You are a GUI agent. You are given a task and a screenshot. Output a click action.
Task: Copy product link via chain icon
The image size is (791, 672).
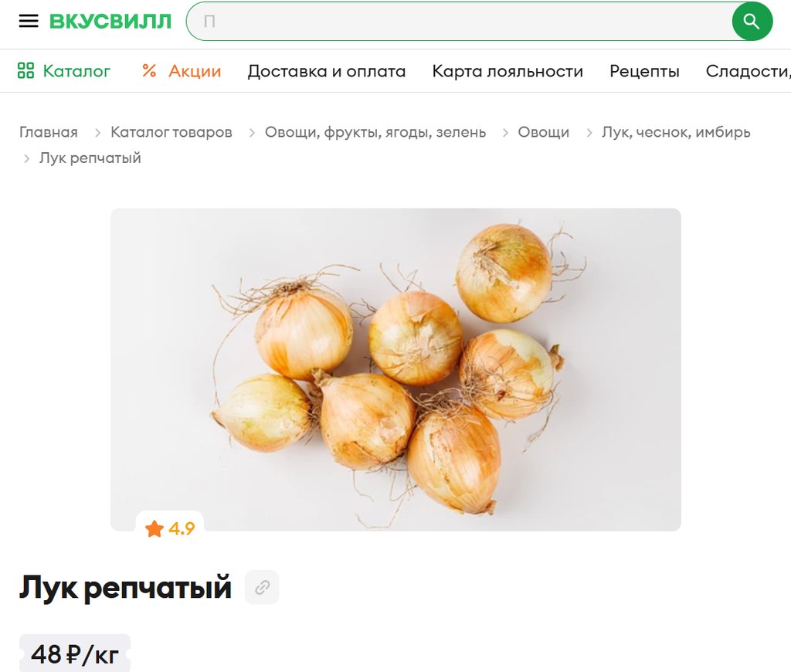[x=262, y=587]
